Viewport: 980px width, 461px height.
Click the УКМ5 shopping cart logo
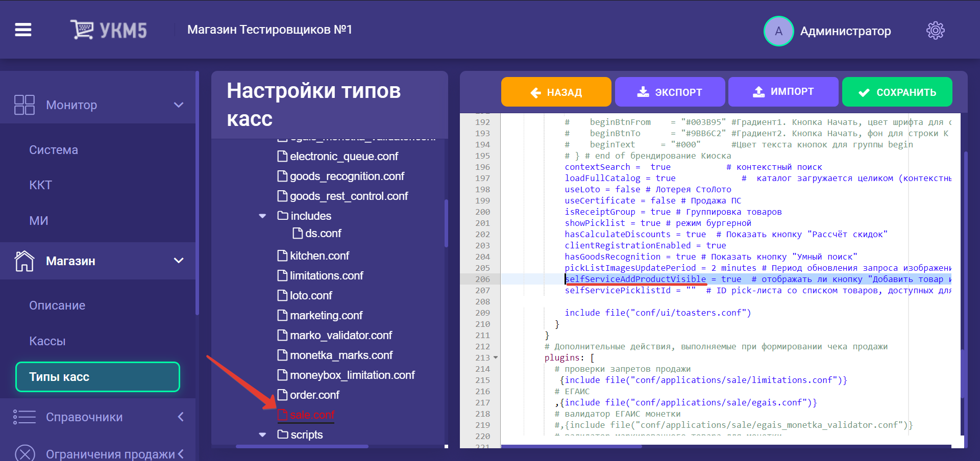pyautogui.click(x=109, y=30)
